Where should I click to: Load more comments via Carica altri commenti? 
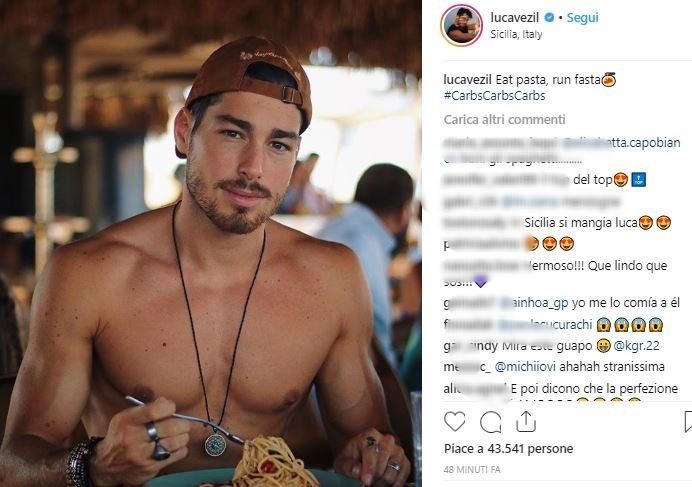504,120
